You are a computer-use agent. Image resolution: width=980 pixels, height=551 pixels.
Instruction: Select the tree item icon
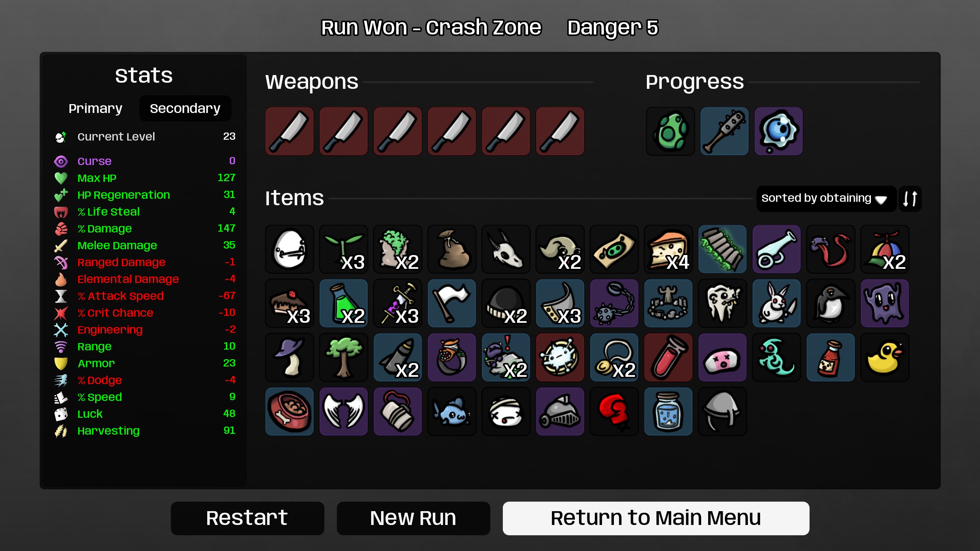(344, 357)
